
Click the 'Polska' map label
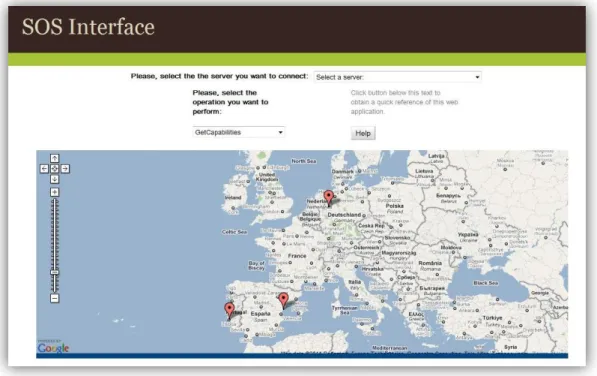click(394, 206)
